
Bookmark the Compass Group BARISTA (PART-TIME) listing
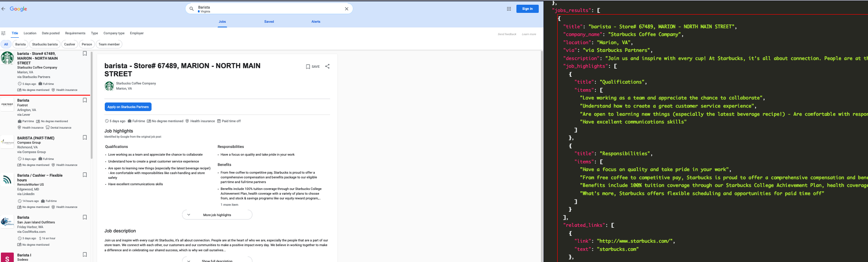(85, 138)
